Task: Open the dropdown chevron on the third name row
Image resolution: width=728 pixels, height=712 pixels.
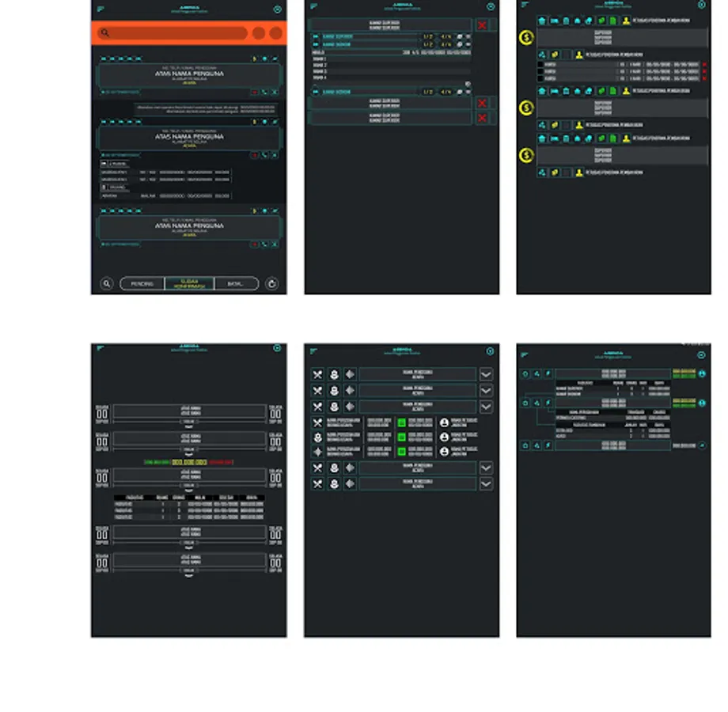Action: (486, 407)
